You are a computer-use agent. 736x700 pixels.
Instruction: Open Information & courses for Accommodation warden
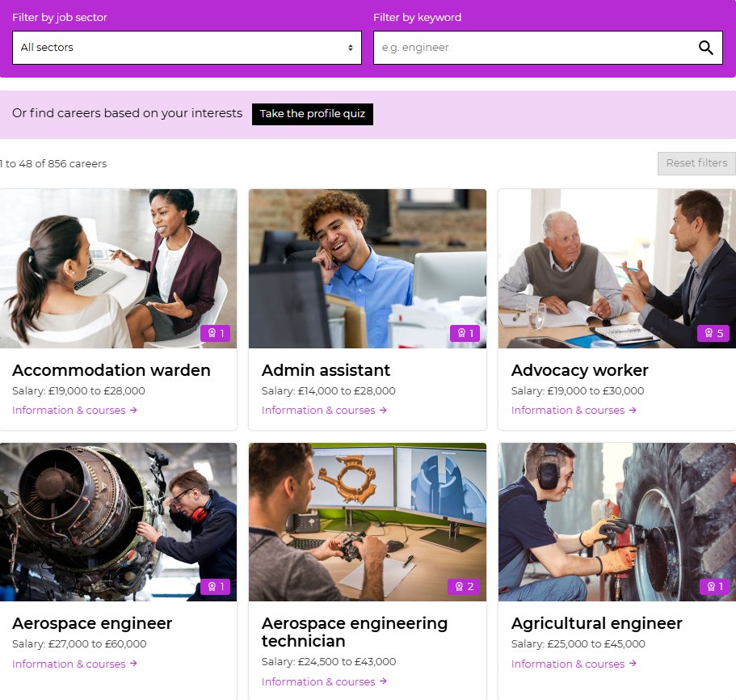pos(68,410)
